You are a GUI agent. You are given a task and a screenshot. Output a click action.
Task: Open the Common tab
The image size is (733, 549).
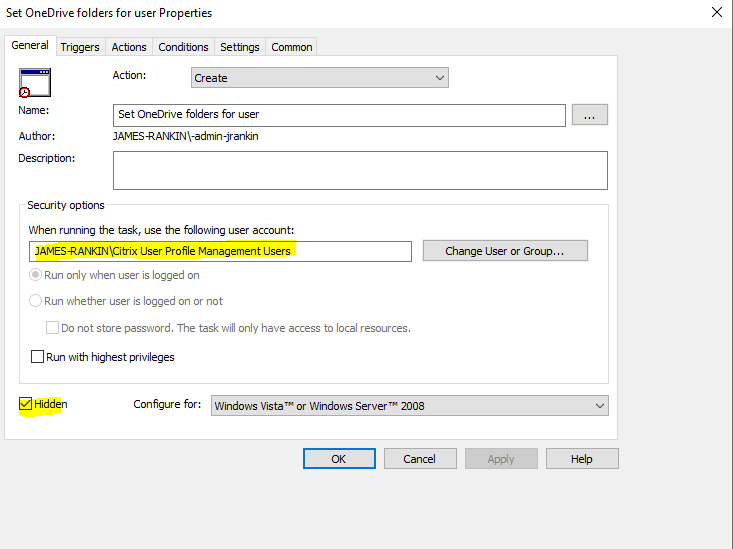[292, 47]
